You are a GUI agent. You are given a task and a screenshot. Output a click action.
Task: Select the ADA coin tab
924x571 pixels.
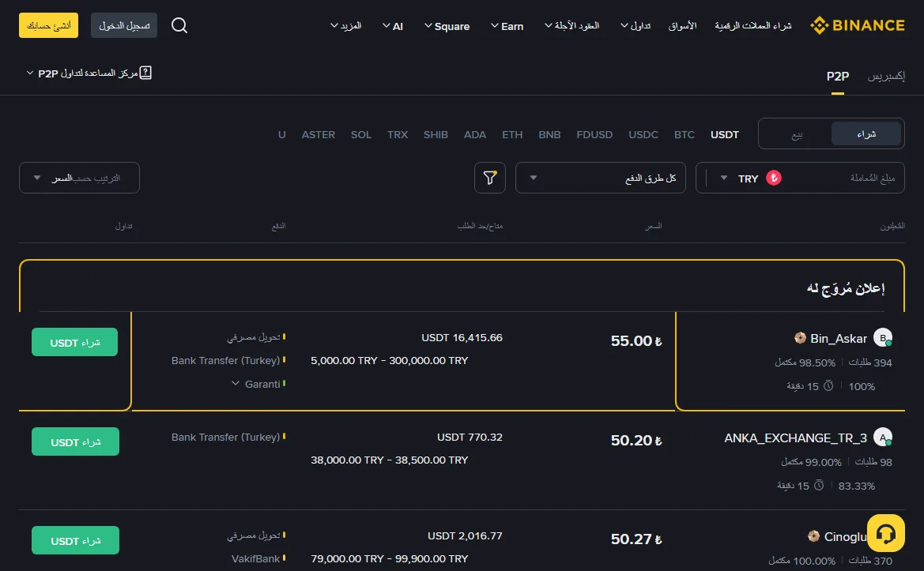(x=474, y=135)
